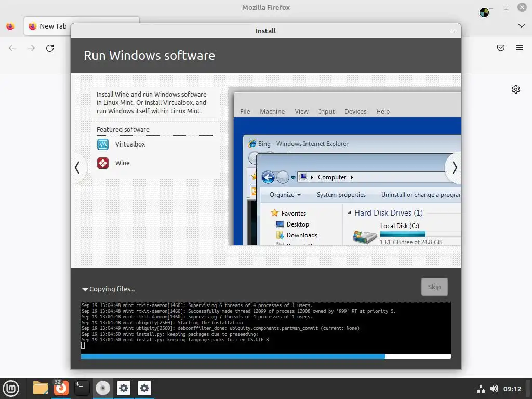This screenshot has width=532, height=399.
Task: Click the Virtualbox icon in Featured software
Action: 103,144
